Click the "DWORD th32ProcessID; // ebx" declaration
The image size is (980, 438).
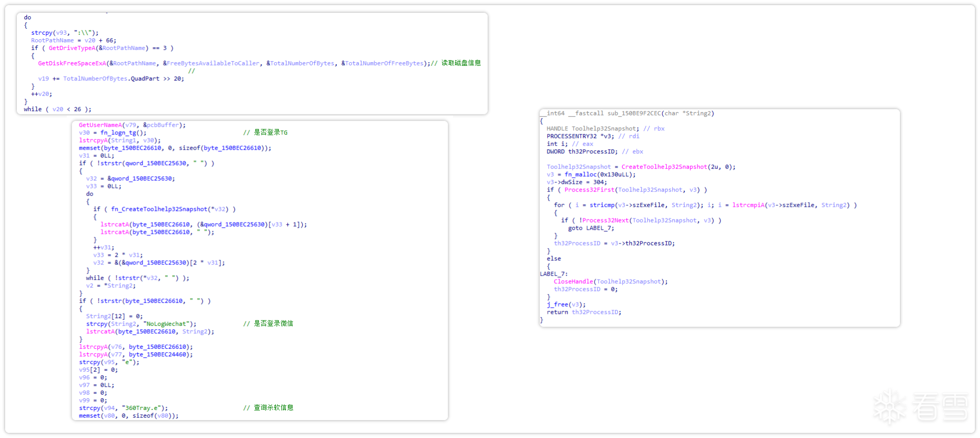595,152
